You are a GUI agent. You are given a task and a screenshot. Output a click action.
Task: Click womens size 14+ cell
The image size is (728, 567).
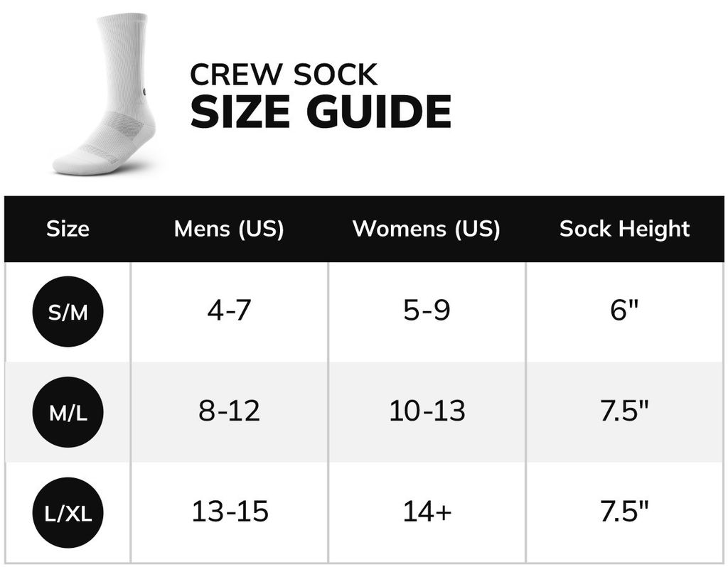(x=427, y=512)
